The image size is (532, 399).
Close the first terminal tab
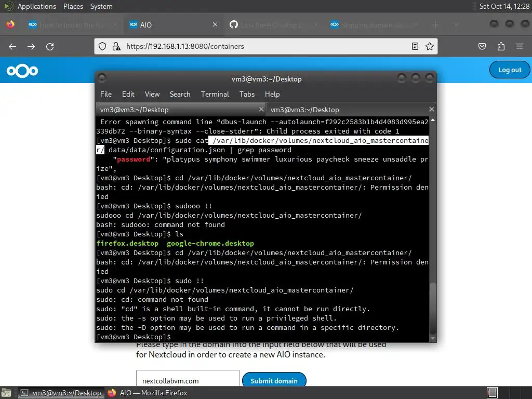(x=261, y=109)
